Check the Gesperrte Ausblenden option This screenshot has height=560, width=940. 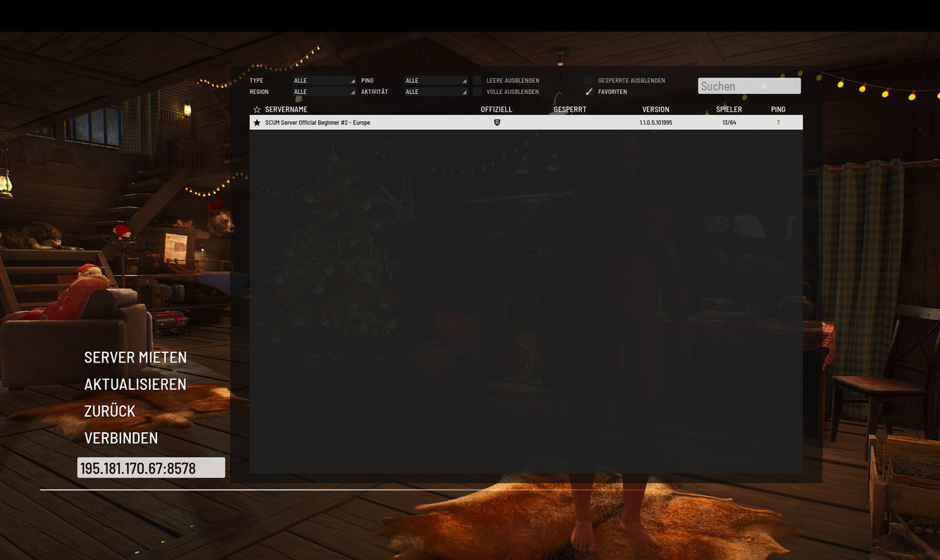click(x=589, y=81)
